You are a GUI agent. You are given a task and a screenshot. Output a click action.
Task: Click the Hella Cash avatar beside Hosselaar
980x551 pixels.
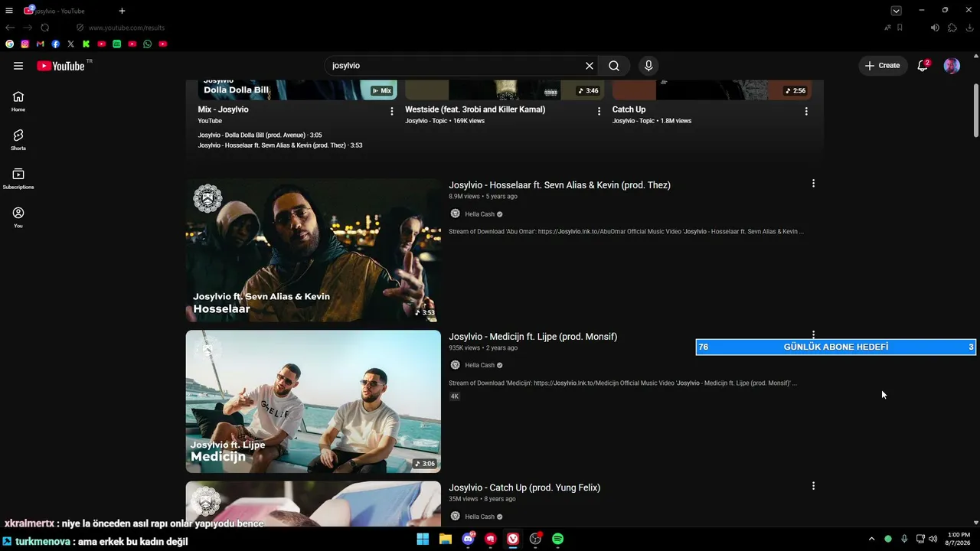tap(455, 214)
